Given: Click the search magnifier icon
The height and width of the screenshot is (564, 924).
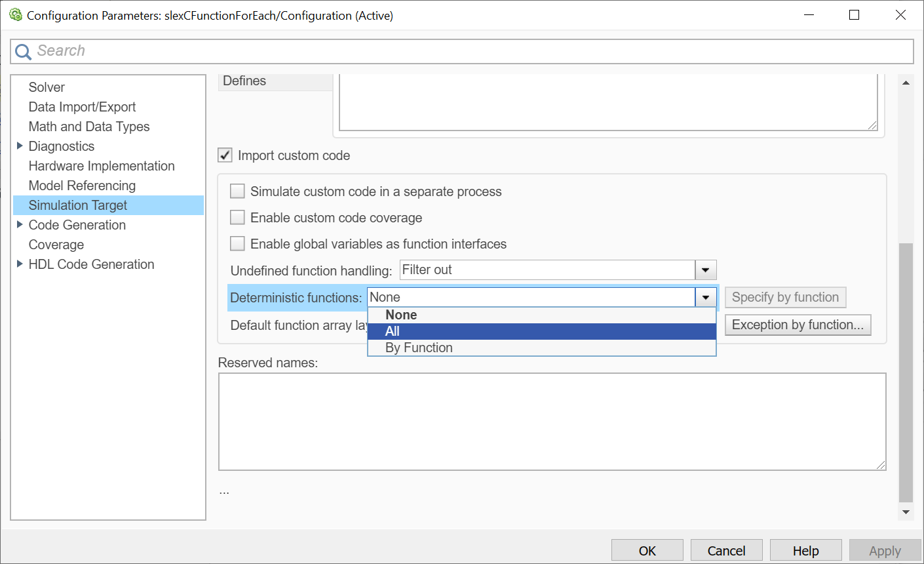Looking at the screenshot, I should coord(23,52).
